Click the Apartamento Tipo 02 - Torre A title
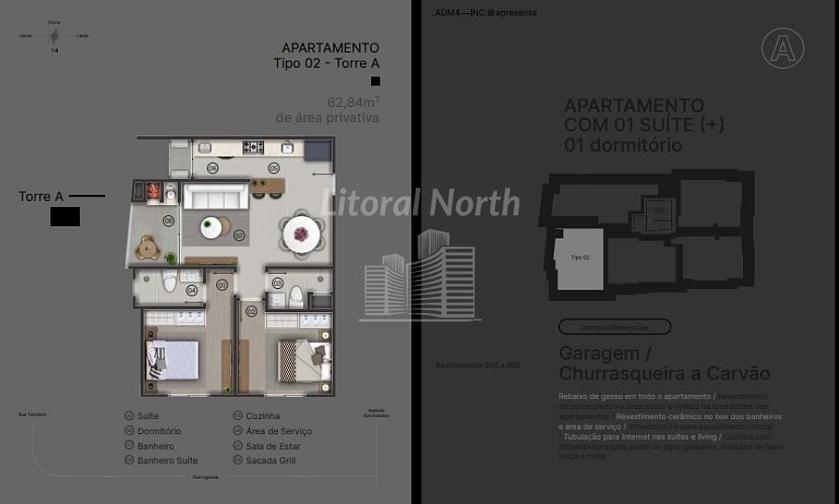 pos(326,56)
